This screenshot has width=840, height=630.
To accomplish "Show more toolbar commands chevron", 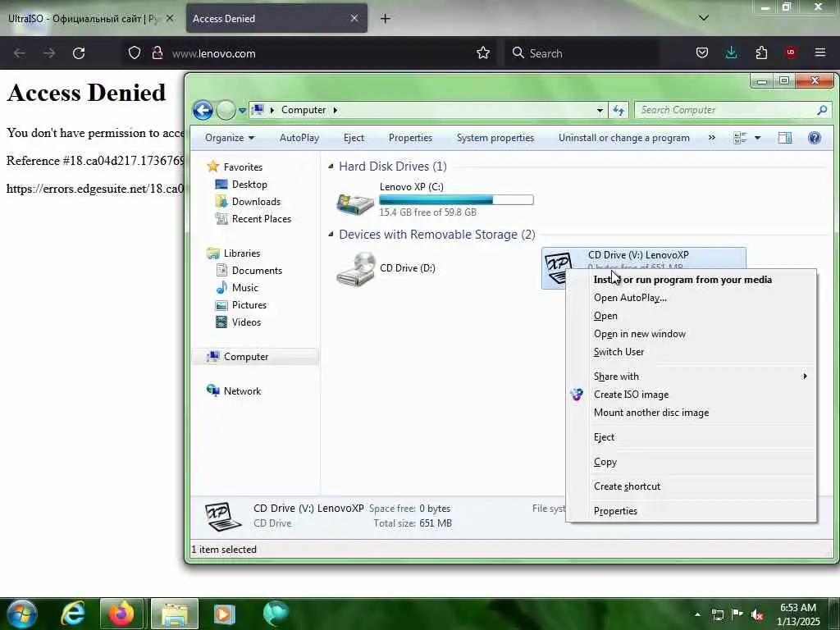I will pos(711,138).
